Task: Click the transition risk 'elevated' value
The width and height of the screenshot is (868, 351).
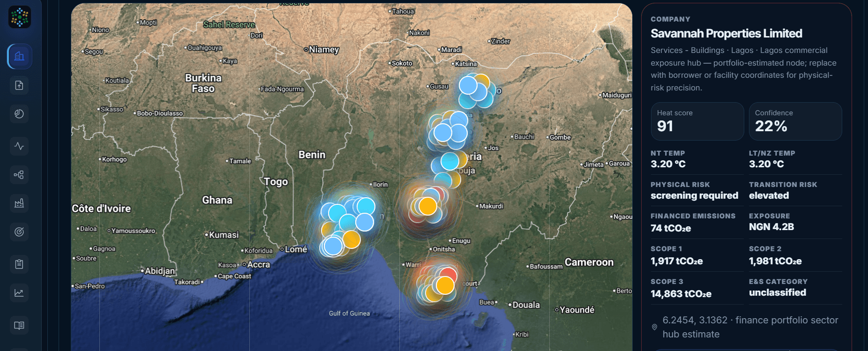Action: pos(769,195)
